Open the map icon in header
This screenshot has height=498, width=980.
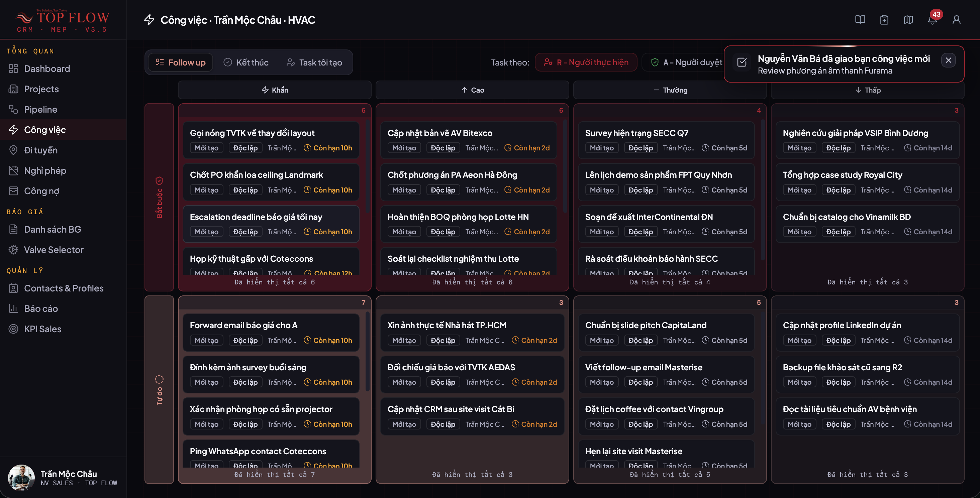(x=908, y=20)
